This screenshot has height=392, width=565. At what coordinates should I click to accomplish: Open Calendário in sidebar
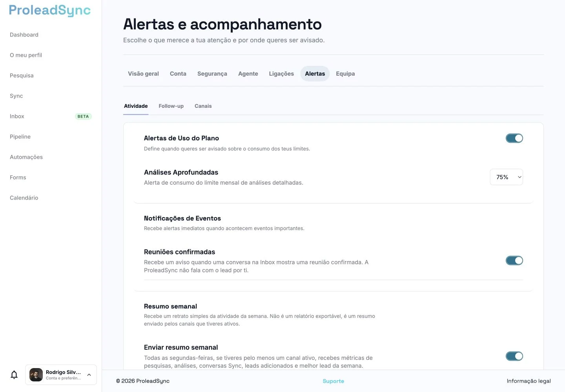coord(24,198)
